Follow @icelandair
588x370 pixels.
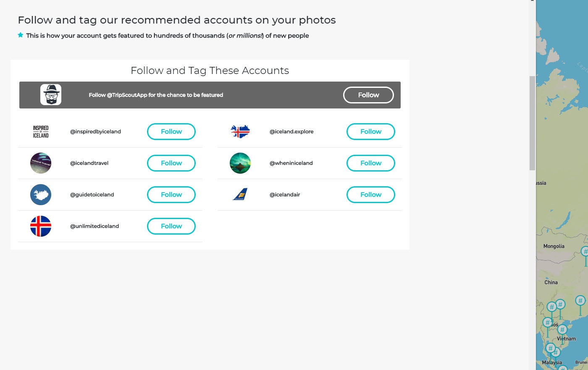370,194
